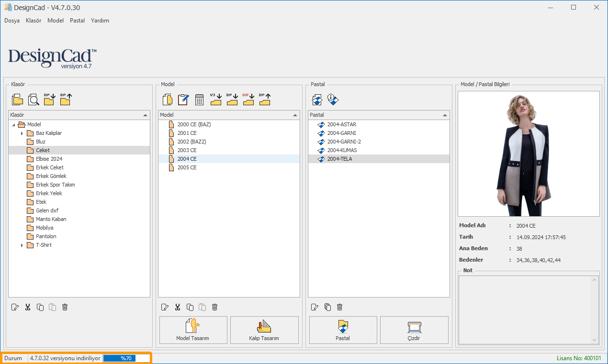Click the download progress bar showing %70
The image size is (608, 364).
click(126, 358)
